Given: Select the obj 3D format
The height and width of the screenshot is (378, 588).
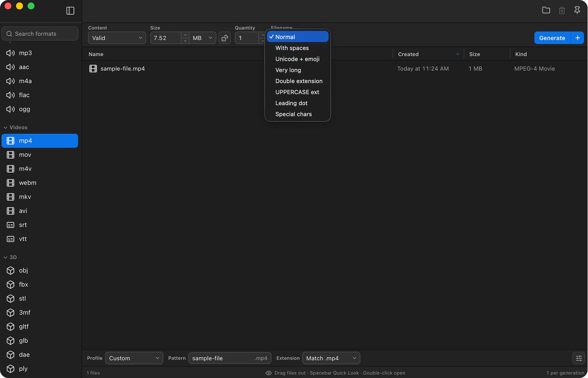Looking at the screenshot, I should (40, 270).
